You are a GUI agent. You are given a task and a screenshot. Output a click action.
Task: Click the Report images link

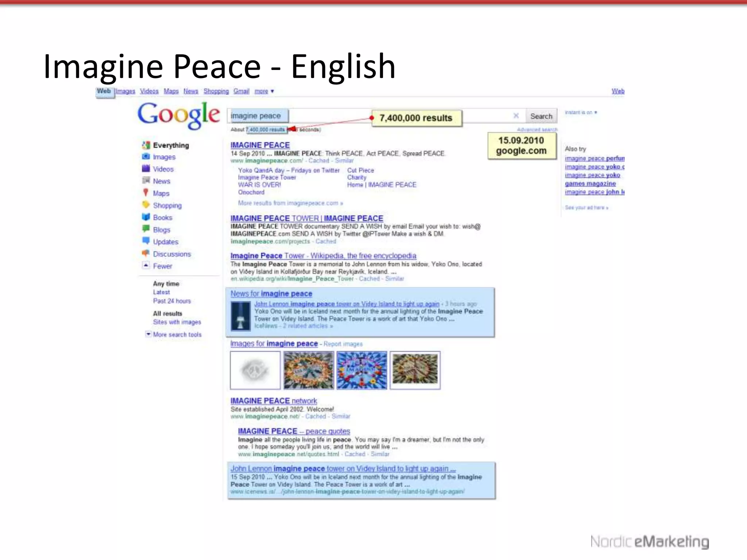[343, 344]
